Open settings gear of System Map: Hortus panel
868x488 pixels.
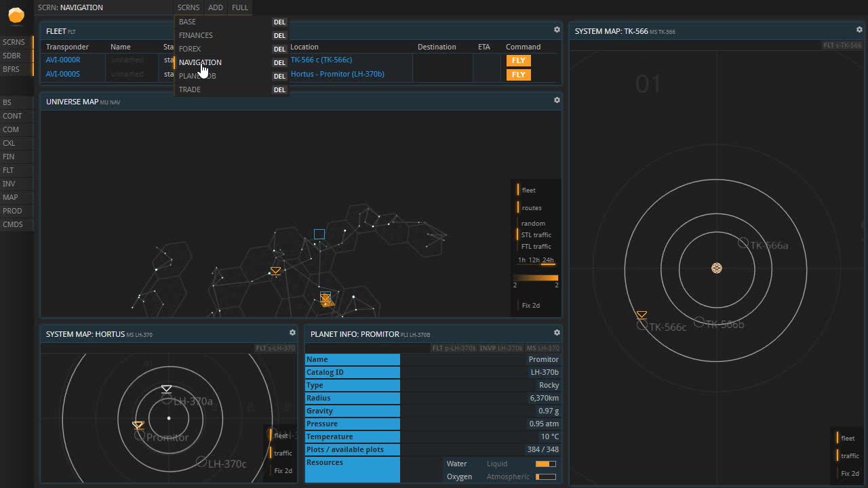point(292,333)
